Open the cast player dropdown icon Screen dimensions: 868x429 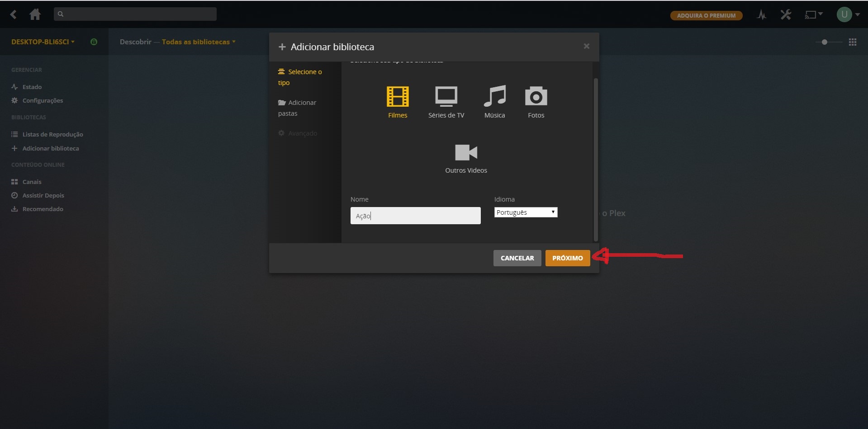point(814,15)
